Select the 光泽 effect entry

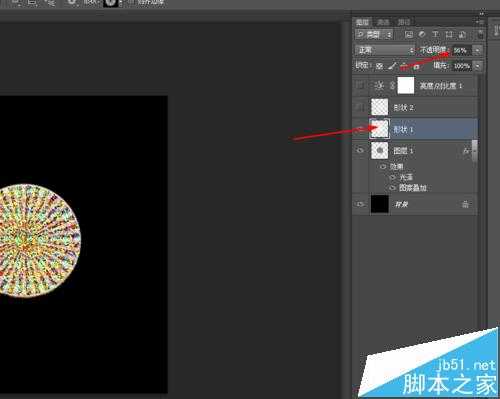(406, 177)
